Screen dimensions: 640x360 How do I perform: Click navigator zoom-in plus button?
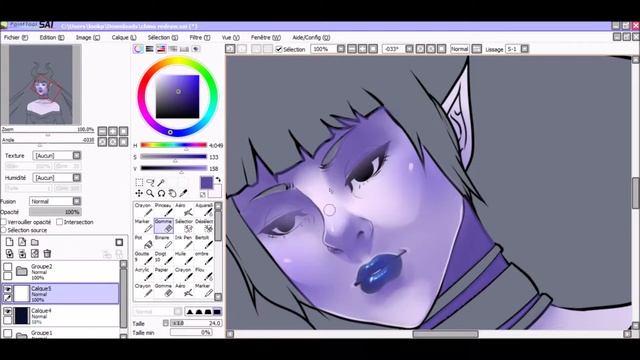(x=113, y=131)
